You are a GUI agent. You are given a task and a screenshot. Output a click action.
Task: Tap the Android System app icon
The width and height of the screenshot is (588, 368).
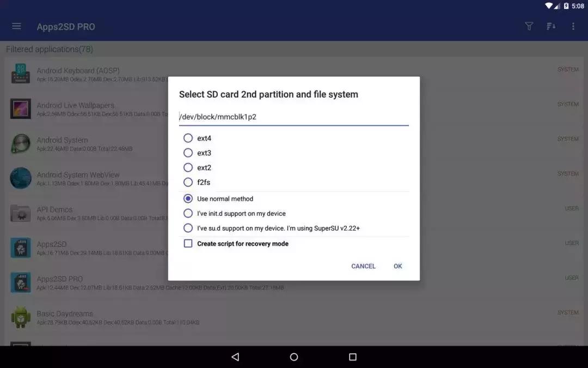point(21,143)
